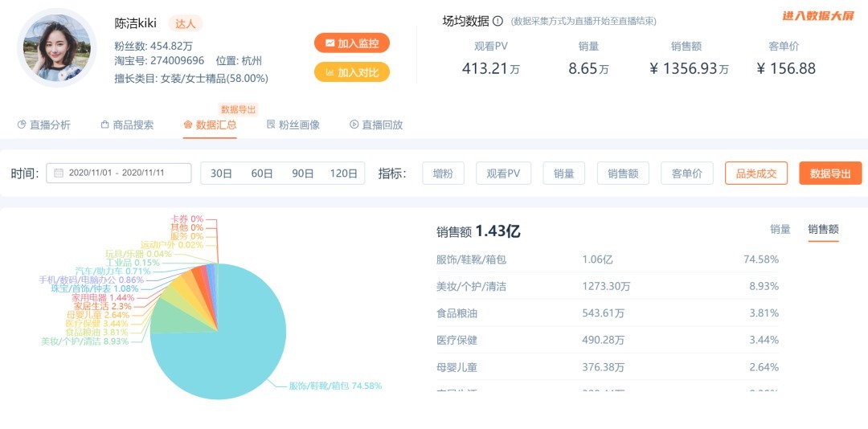
Task: Click the shopping bag icon of 商品搜索
Action: coord(104,125)
